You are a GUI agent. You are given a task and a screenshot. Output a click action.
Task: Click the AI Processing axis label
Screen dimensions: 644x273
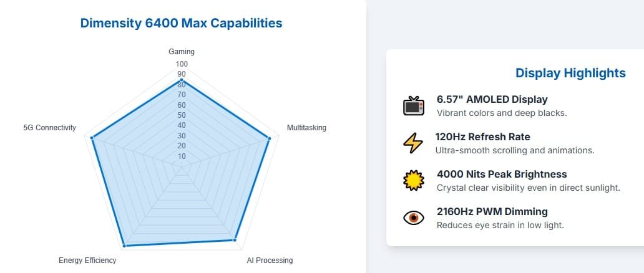tap(265, 261)
